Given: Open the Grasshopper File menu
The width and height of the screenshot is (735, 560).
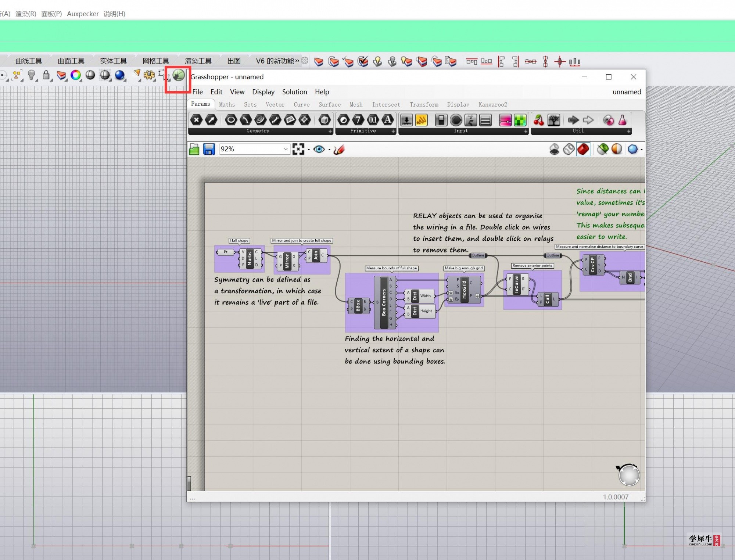Looking at the screenshot, I should (x=197, y=92).
